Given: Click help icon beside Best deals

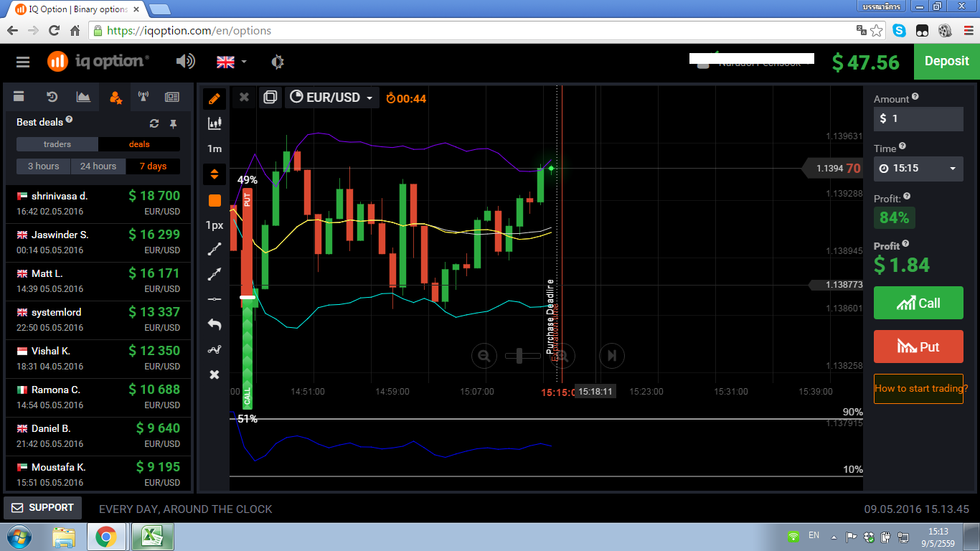Looking at the screenshot, I should click(69, 120).
